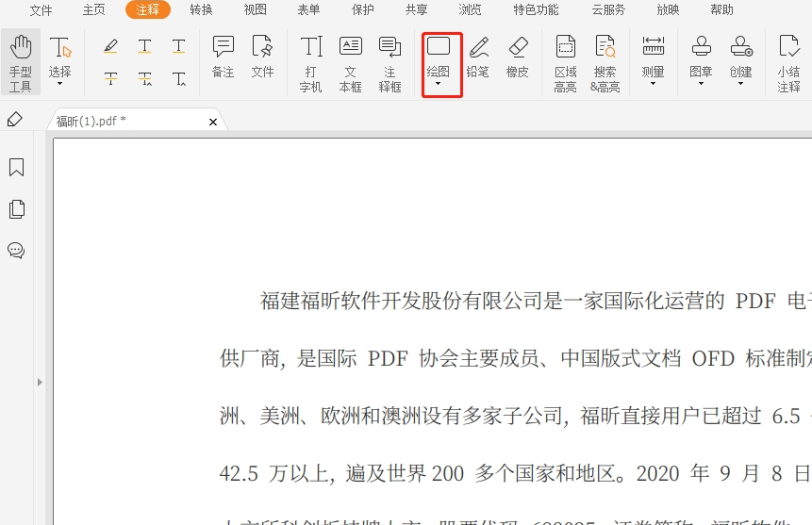Open the bookmarks panel in left sidebar
This screenshot has width=812, height=525.
(16, 168)
